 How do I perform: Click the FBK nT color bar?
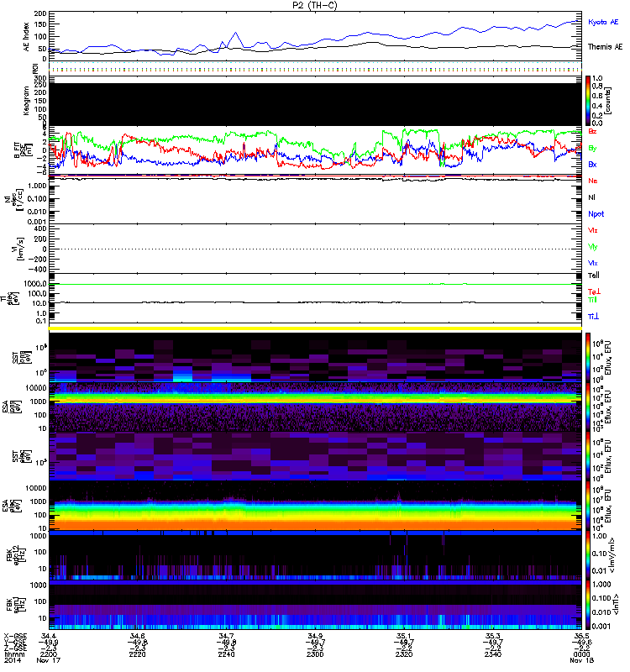(x=588, y=605)
